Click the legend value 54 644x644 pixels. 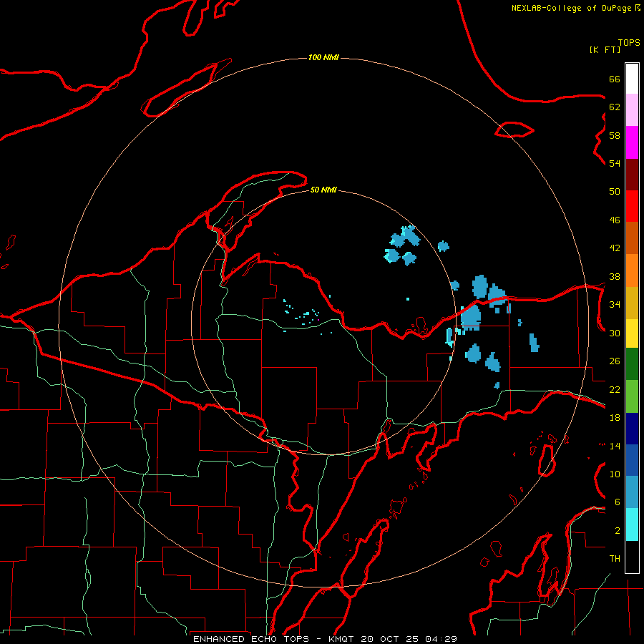coord(615,163)
